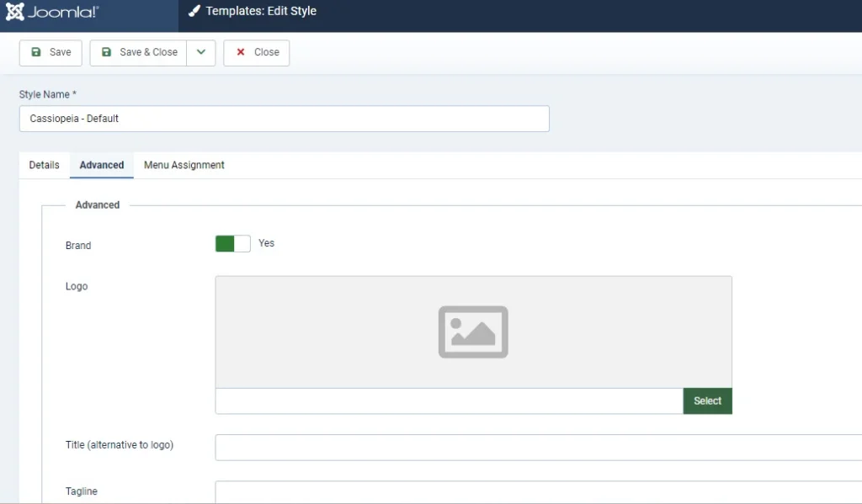Screen dimensions: 862x504
Task: Click the logo image placeholder preview
Action: point(473,332)
